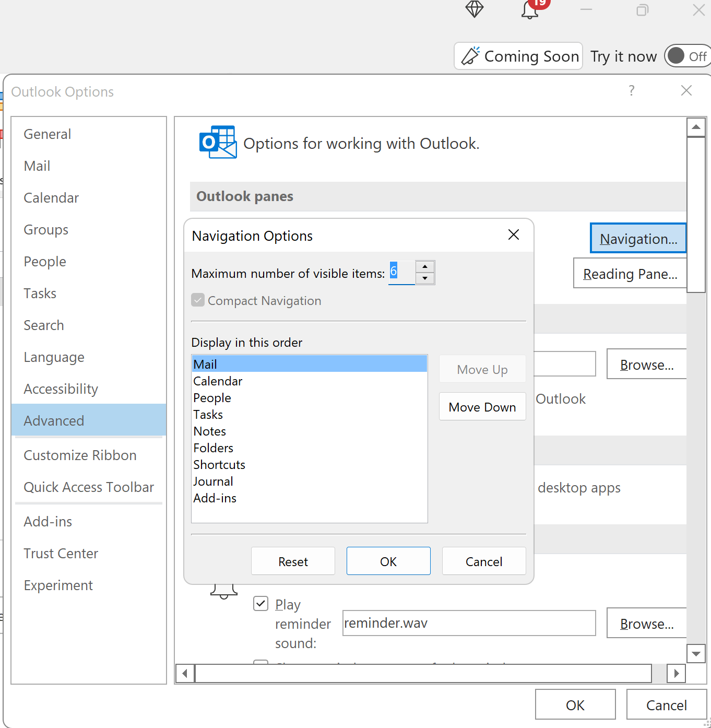Image resolution: width=711 pixels, height=728 pixels.
Task: Select Calendar in the display order list
Action: 310,381
